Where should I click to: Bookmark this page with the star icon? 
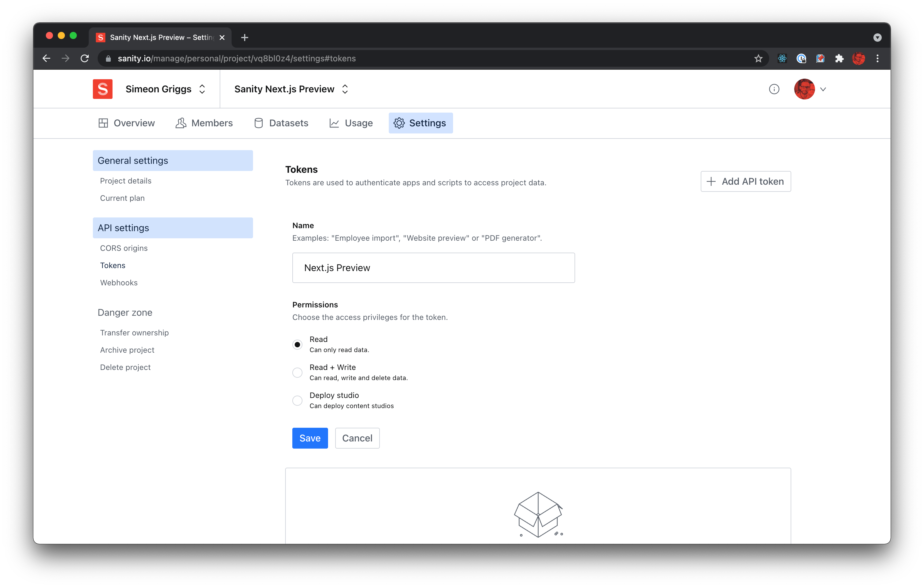(758, 58)
